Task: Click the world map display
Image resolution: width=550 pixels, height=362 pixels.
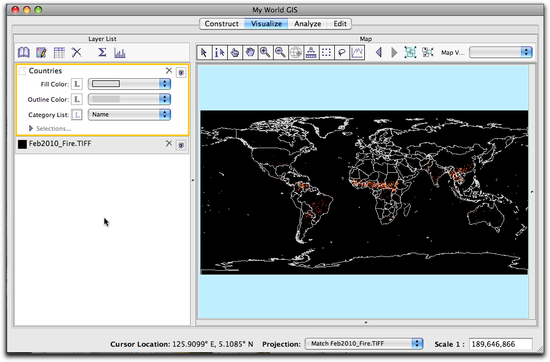Action: coord(364,192)
